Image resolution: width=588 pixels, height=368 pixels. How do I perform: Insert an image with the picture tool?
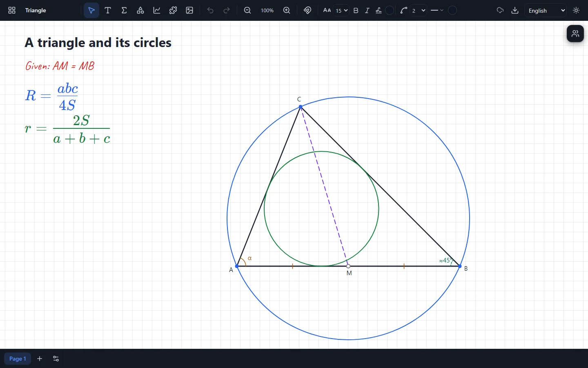(x=189, y=10)
